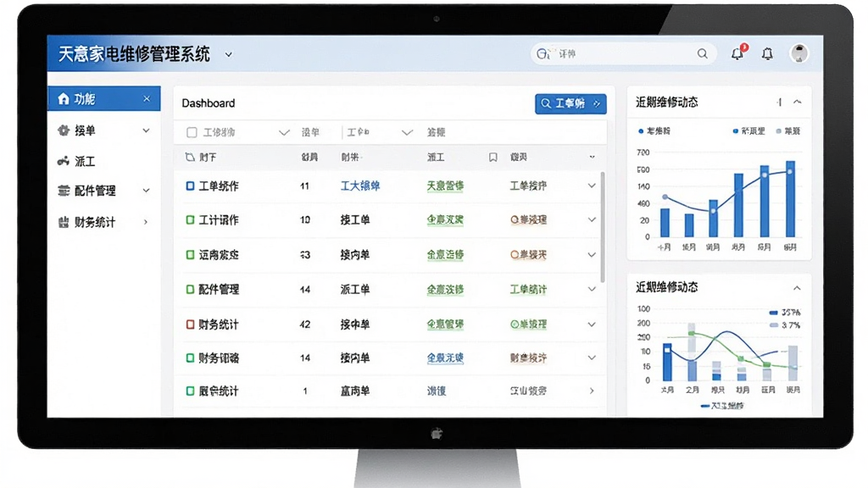Open the user avatar in the header
The width and height of the screenshot is (868, 488).
(x=798, y=53)
